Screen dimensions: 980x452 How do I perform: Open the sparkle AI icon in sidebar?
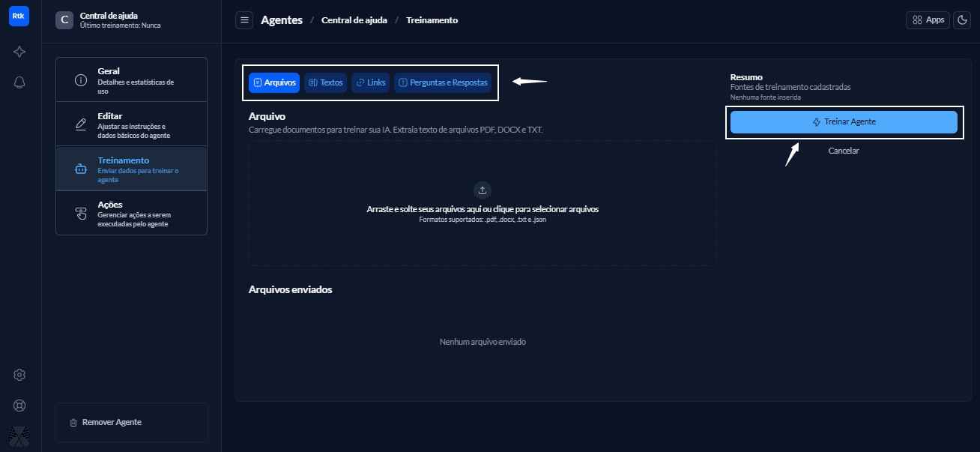tap(19, 52)
